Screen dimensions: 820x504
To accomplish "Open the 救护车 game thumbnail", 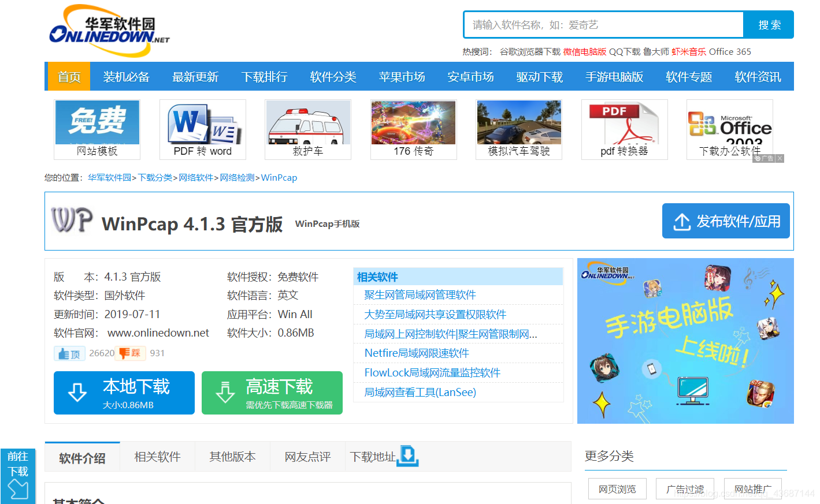I will 308,129.
